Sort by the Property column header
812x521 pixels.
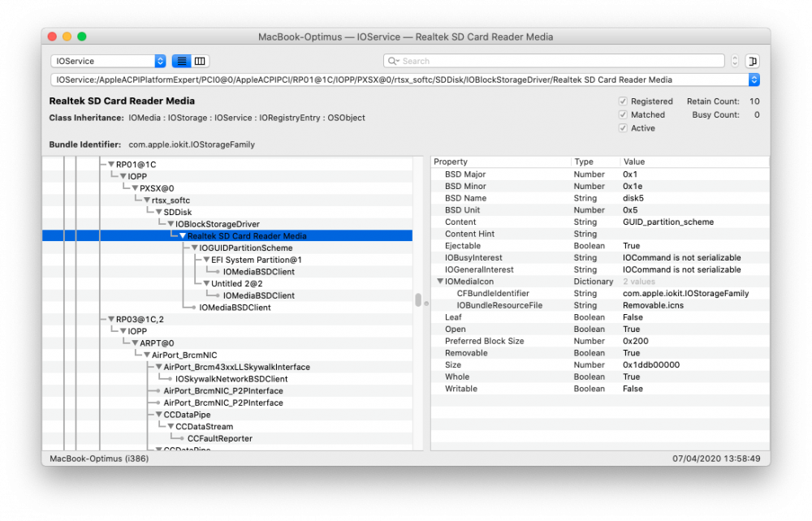click(x=501, y=161)
